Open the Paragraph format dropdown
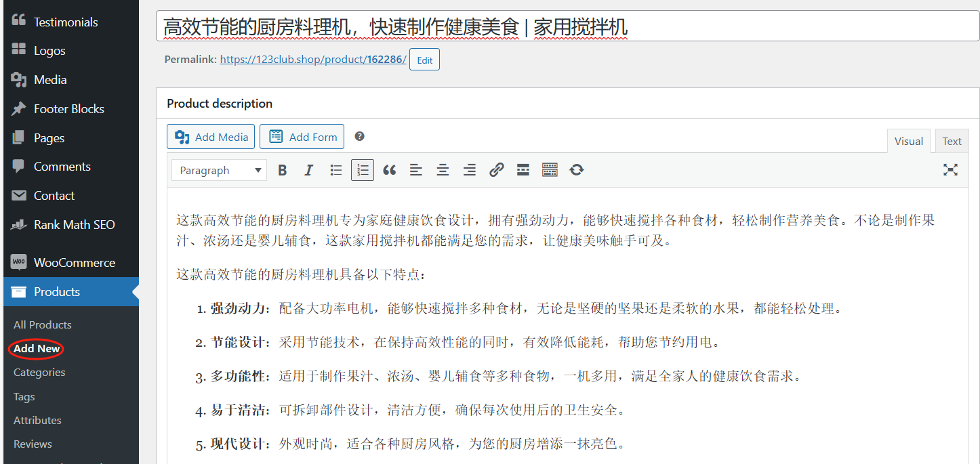This screenshot has width=980, height=464. 218,171
